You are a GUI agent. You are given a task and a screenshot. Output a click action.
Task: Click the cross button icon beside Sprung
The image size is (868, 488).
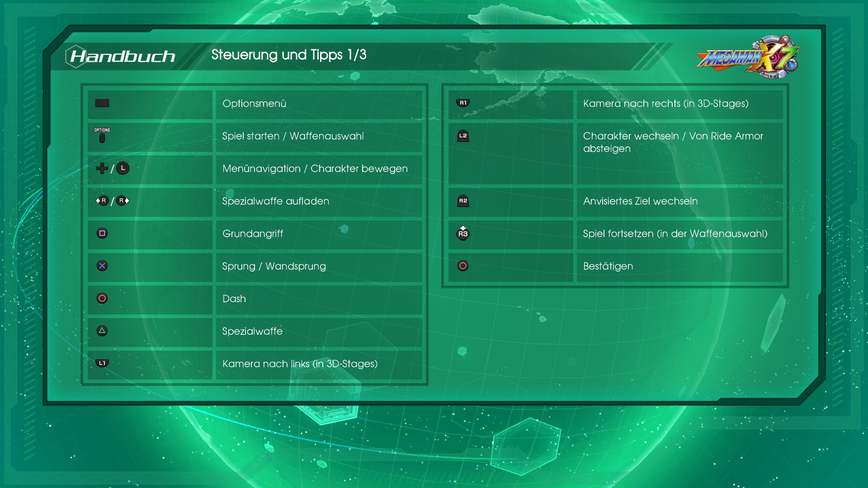(x=102, y=266)
